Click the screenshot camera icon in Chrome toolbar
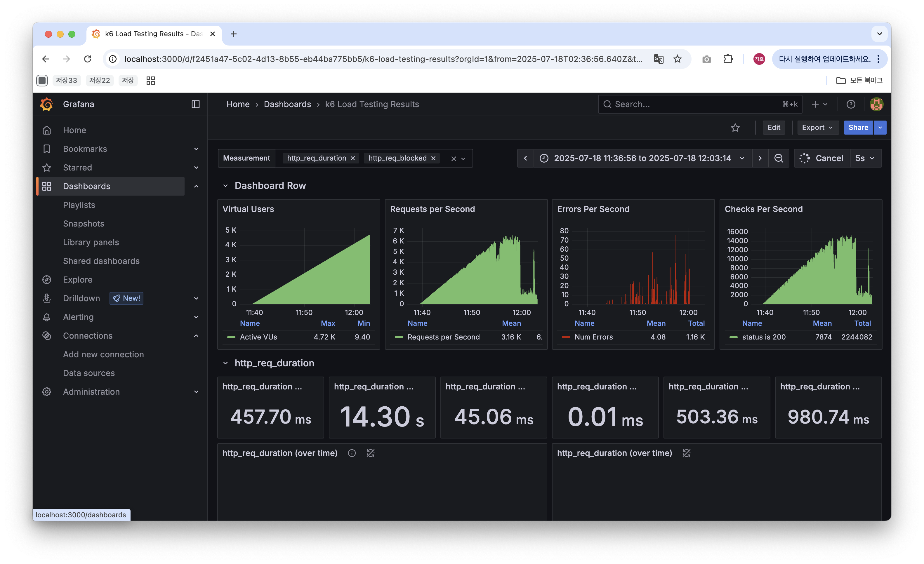 point(706,59)
